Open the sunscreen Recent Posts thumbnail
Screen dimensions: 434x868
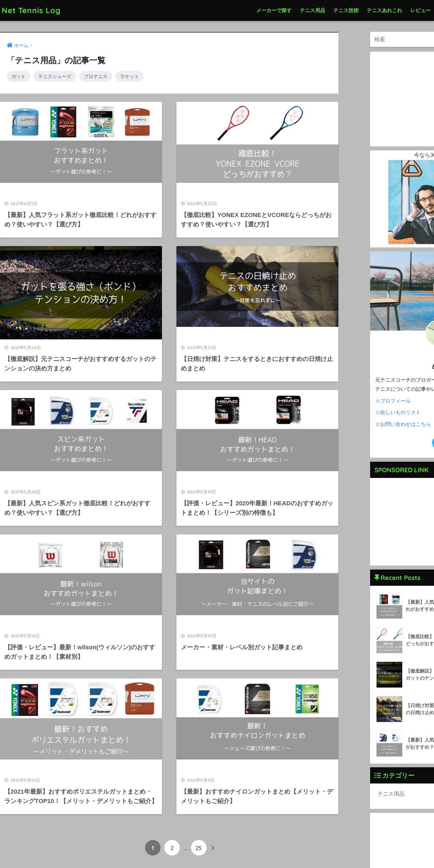pyautogui.click(x=389, y=709)
